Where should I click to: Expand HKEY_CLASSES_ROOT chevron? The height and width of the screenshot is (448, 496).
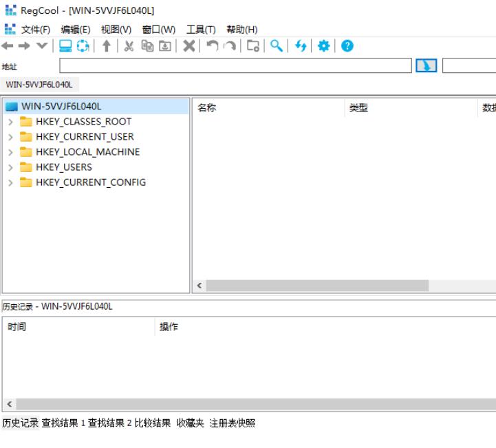10,122
